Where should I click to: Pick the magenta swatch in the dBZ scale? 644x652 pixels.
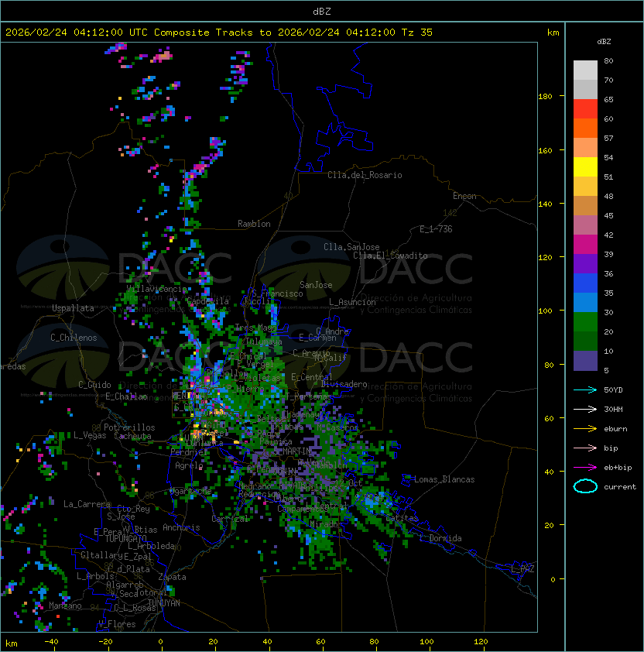(x=585, y=245)
